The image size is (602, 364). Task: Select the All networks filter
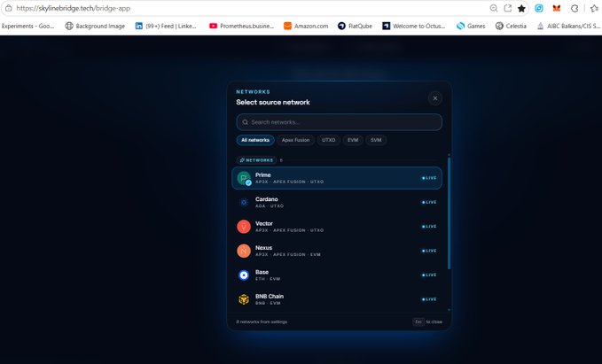click(255, 140)
